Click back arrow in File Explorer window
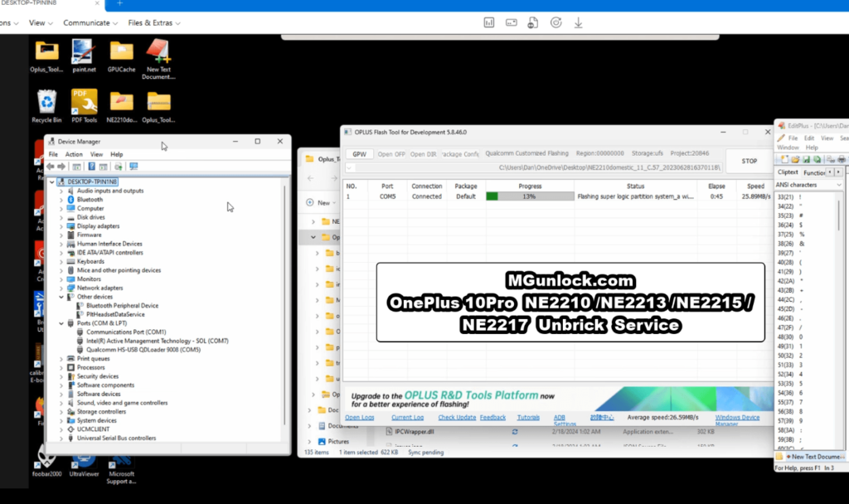This screenshot has height=504, width=849. pos(311,178)
